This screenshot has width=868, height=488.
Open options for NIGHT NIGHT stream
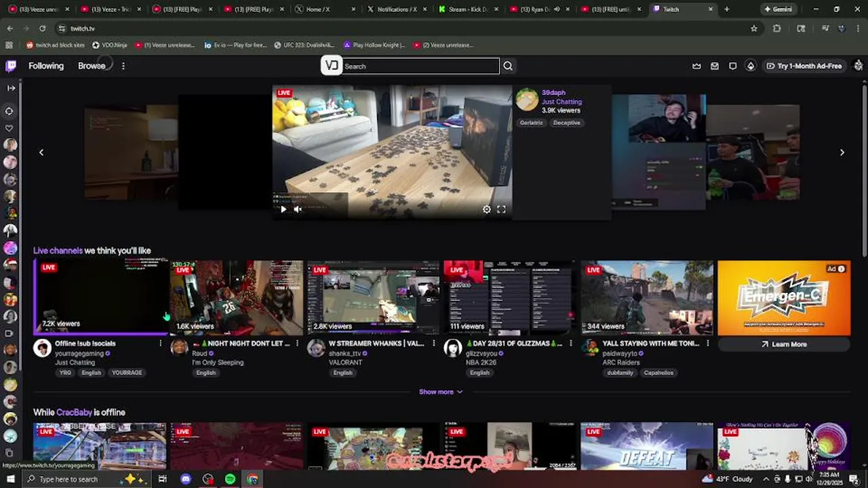[297, 344]
